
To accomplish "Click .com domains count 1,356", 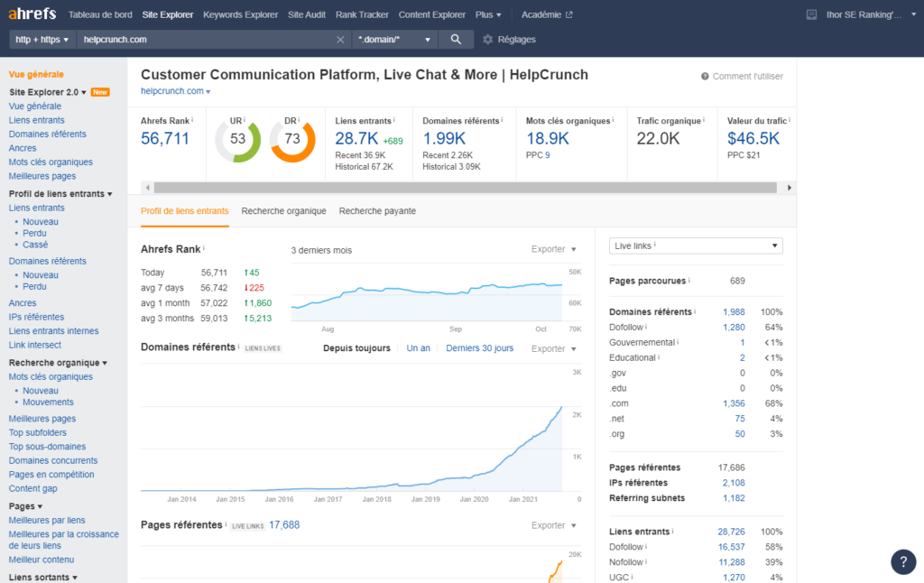I will pyautogui.click(x=734, y=403).
